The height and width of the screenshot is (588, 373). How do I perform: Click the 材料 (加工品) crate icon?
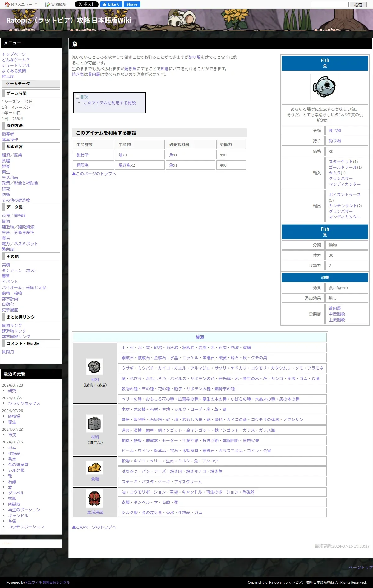click(94, 423)
